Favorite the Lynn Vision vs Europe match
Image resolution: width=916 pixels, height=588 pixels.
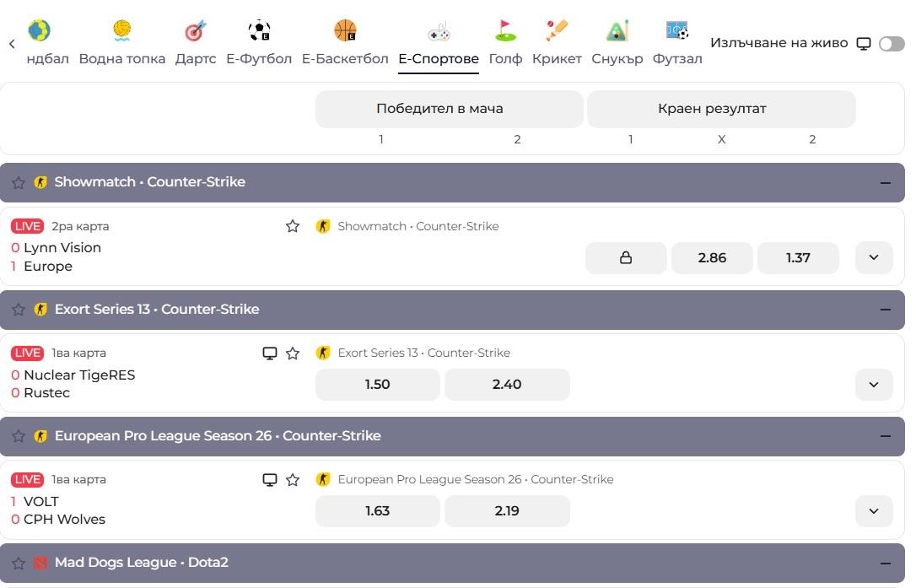(x=293, y=226)
